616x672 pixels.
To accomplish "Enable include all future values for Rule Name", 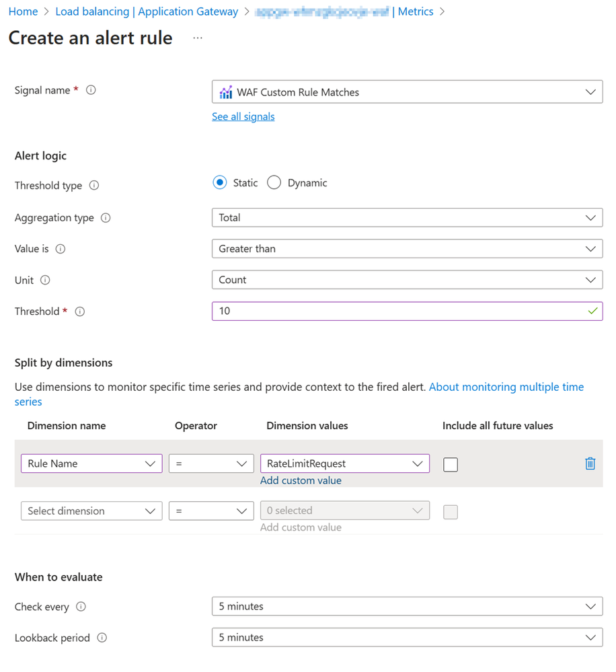I will (x=451, y=464).
